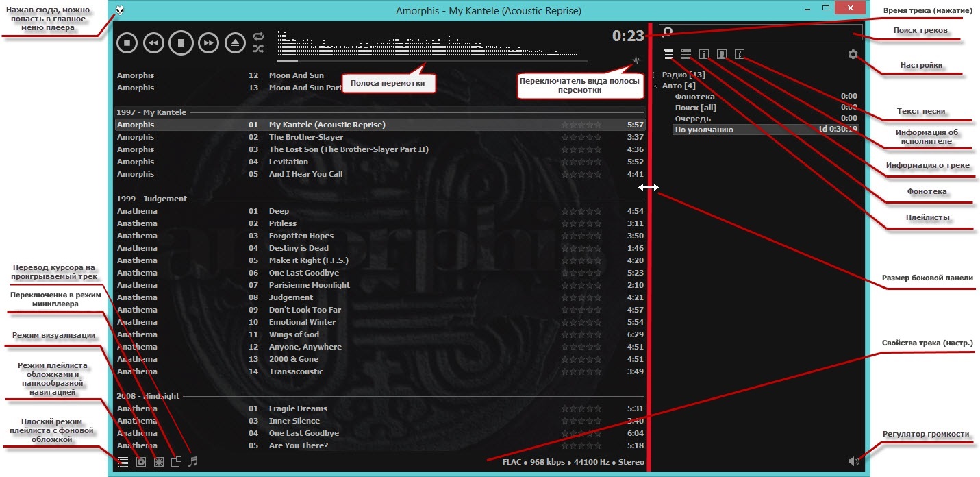Select track 12 Moon And Sun
980x477 pixels.
coord(380,75)
